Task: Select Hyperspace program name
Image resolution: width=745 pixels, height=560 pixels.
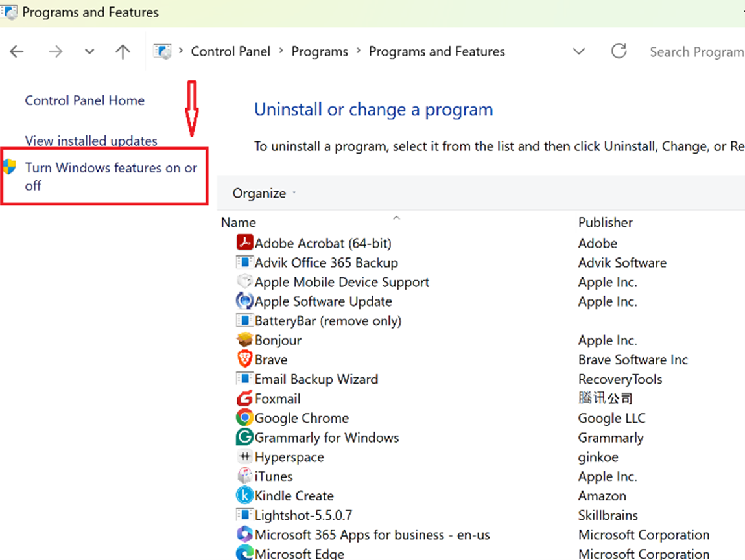Action: pos(289,457)
